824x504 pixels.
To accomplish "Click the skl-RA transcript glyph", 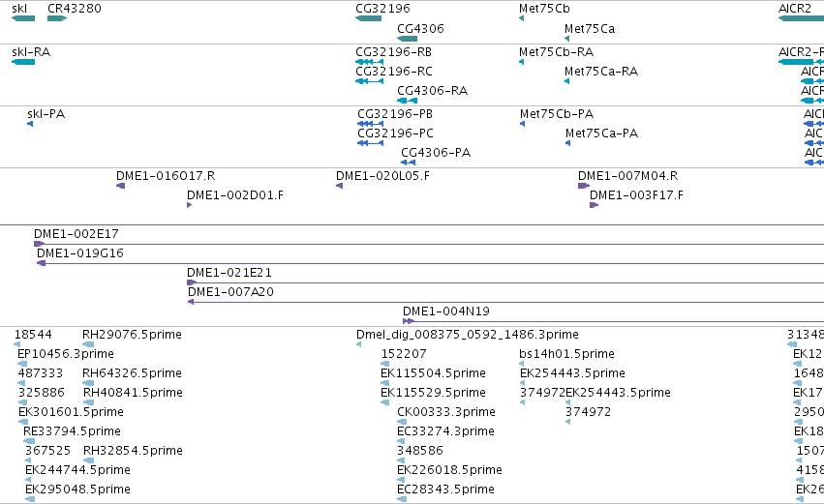I will tap(23, 62).
